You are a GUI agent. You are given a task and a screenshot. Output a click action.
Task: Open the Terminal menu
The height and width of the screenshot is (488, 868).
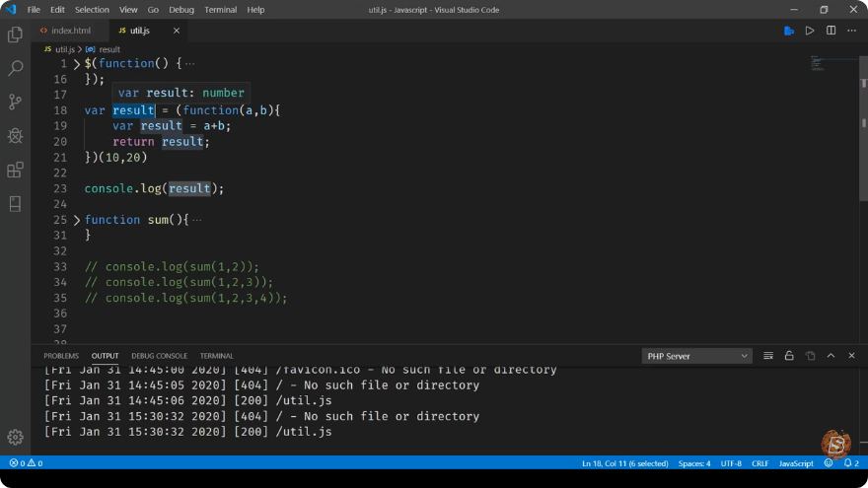click(220, 10)
